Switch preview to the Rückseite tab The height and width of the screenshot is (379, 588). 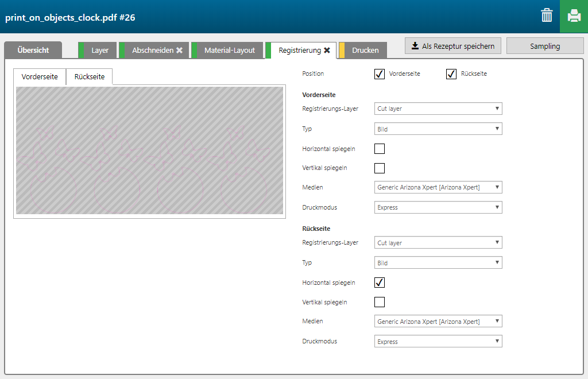pyautogui.click(x=89, y=77)
